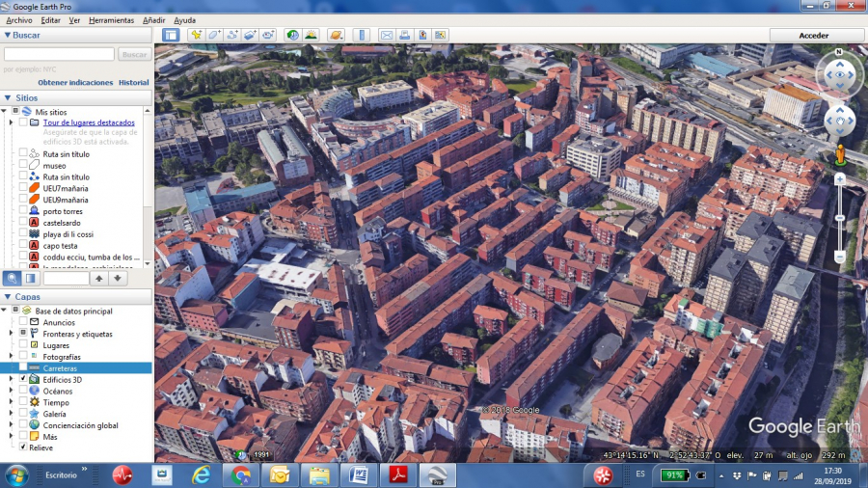The image size is (868, 488).
Task: Check the UEU7mañaria checkbox
Action: 23,188
